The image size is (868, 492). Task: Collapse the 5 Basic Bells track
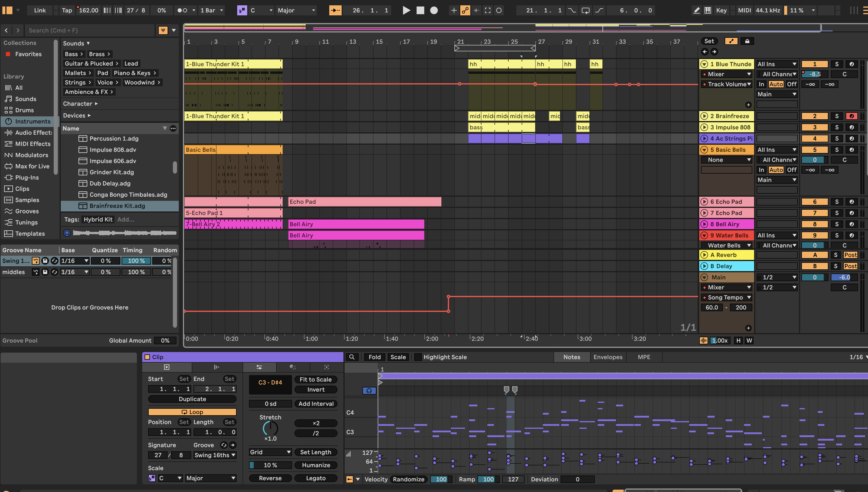pos(704,150)
